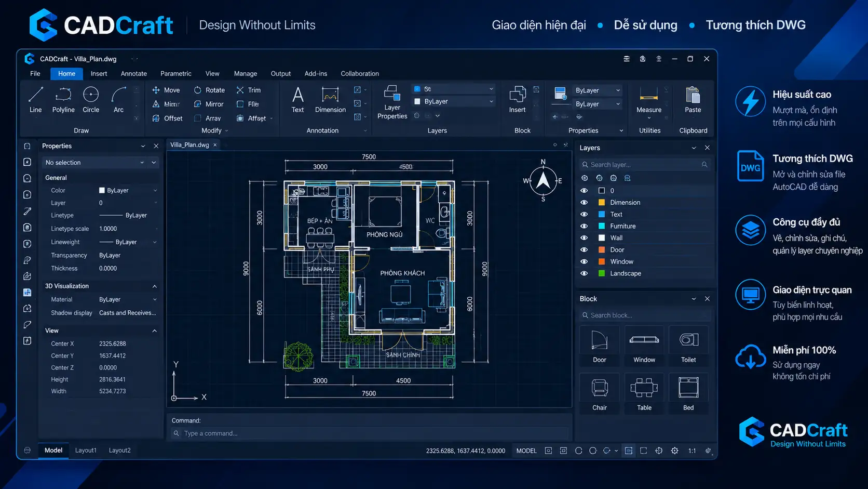This screenshot has height=489, width=868.
Task: Click the Landscape layer green swatch
Action: coord(602,273)
